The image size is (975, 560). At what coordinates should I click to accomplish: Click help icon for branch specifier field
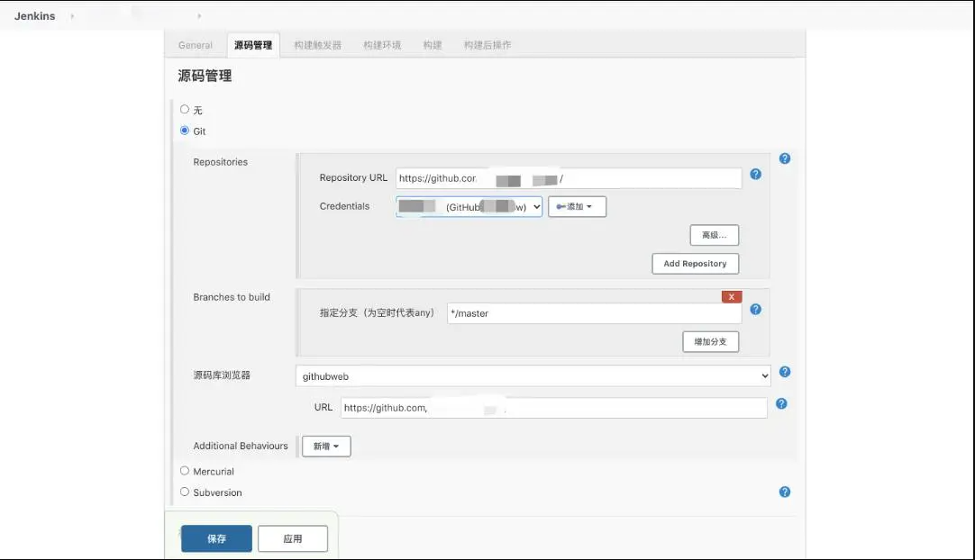(755, 309)
